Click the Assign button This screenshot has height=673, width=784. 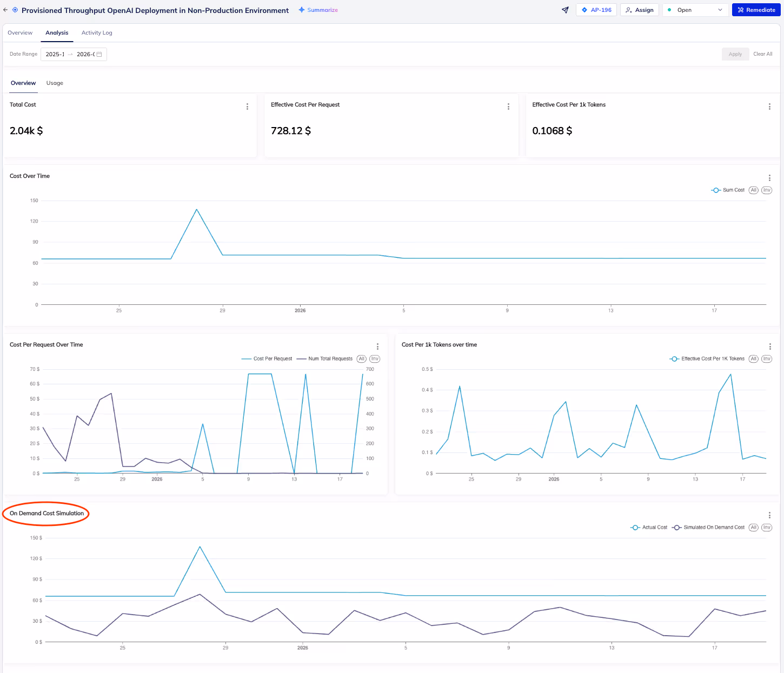click(x=639, y=10)
